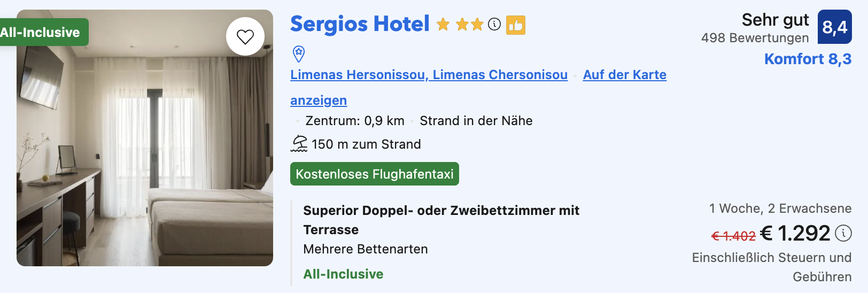This screenshot has width=868, height=293.
Task: Click the three-star hotel rating
Action: 460,24
